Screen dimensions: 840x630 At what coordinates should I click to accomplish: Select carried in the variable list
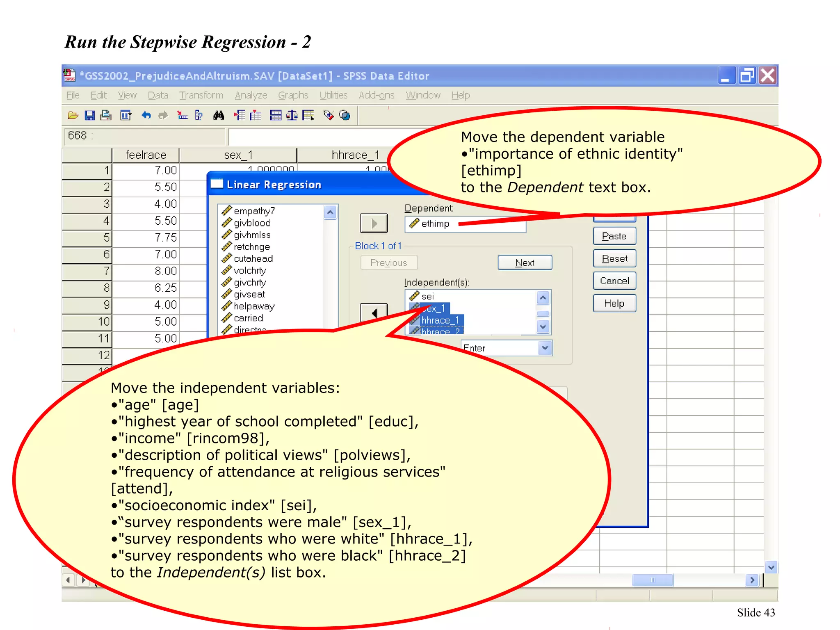coord(242,318)
